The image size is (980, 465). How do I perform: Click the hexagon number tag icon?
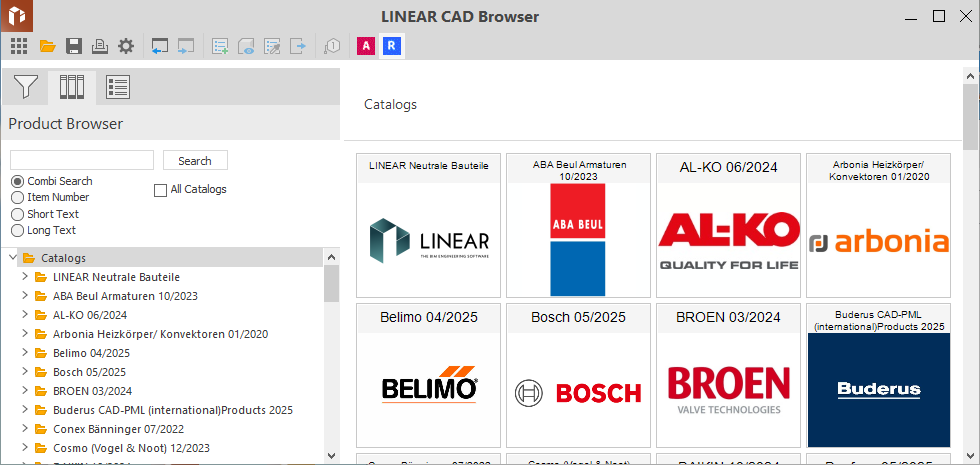tap(332, 46)
